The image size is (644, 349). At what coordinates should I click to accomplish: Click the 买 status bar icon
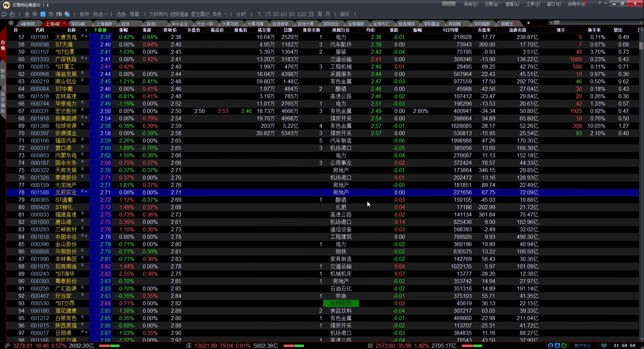[x=557, y=346]
